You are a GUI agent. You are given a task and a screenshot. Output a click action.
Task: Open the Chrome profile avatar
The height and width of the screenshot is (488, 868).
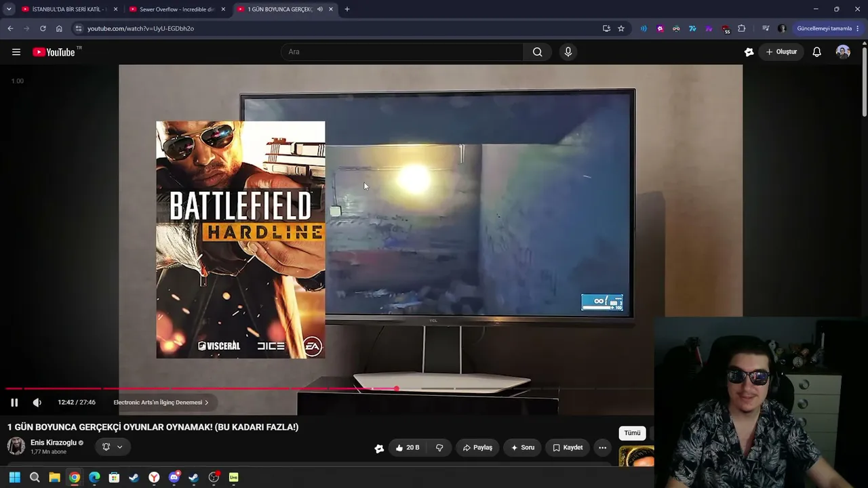pos(782,28)
